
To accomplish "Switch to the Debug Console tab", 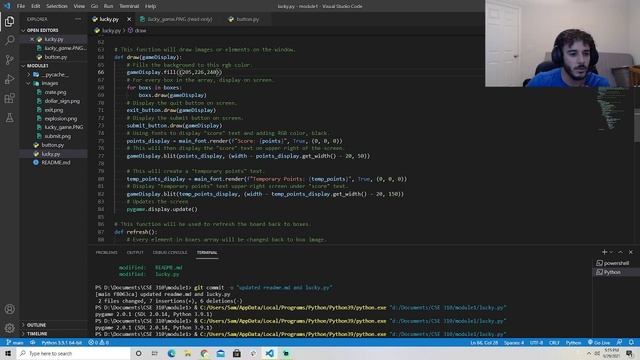I will pos(170,253).
